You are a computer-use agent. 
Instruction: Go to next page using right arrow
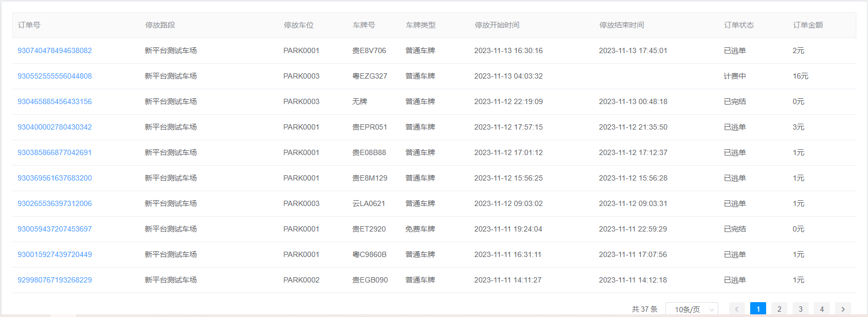pyautogui.click(x=843, y=309)
